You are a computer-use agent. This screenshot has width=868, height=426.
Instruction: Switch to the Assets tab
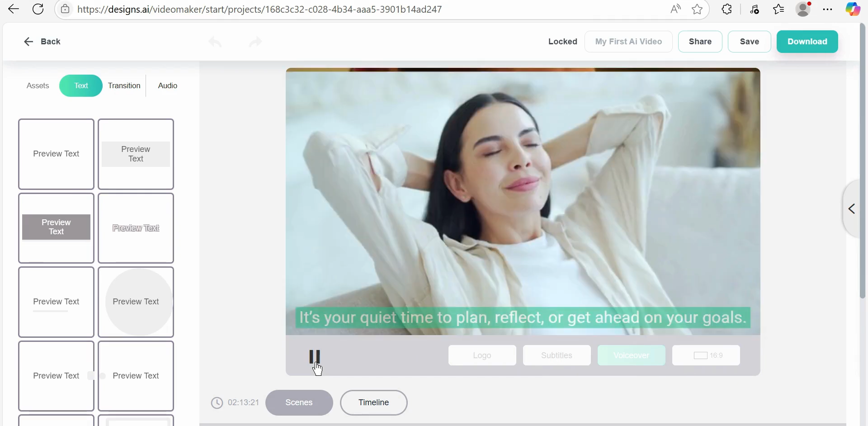point(38,85)
